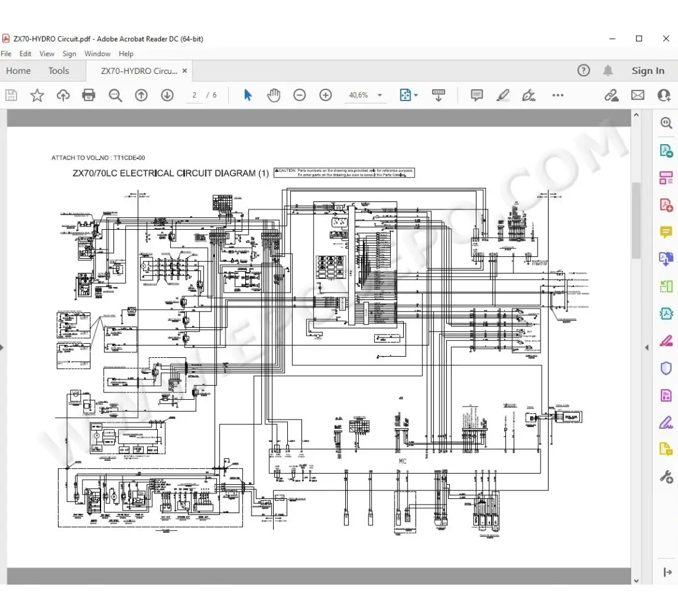
Task: Add a comment sticky note
Action: click(x=476, y=95)
